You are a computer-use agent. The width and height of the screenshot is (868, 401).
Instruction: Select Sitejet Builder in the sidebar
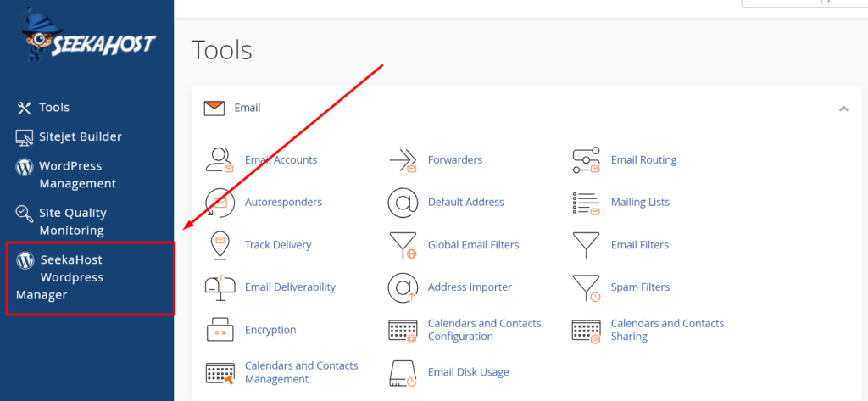tap(81, 136)
